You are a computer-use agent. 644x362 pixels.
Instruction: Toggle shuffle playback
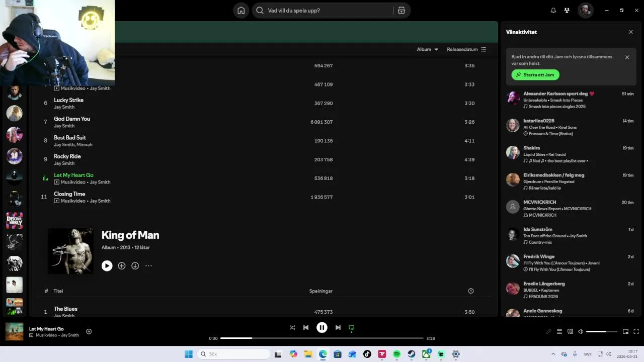click(x=292, y=327)
